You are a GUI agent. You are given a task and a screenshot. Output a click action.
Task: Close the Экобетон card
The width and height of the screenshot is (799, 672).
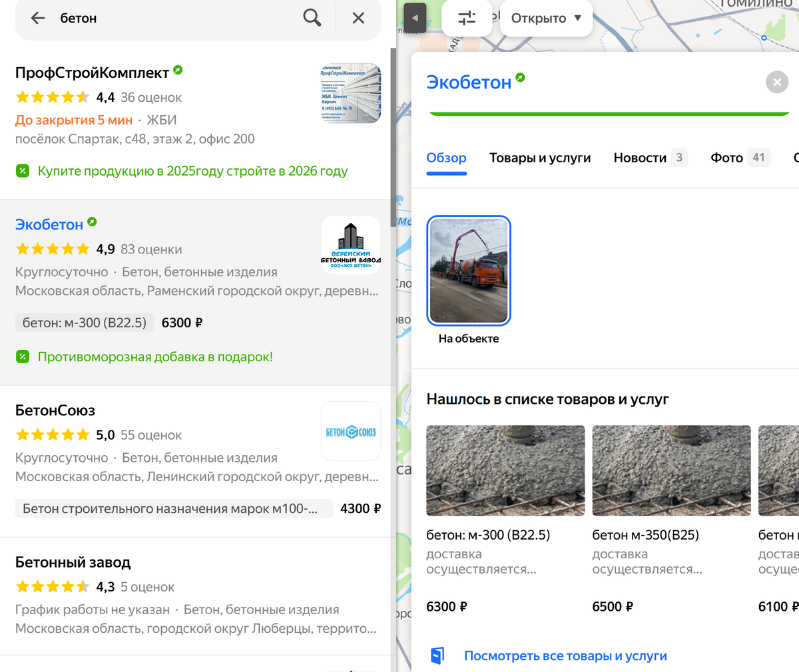pos(777,83)
